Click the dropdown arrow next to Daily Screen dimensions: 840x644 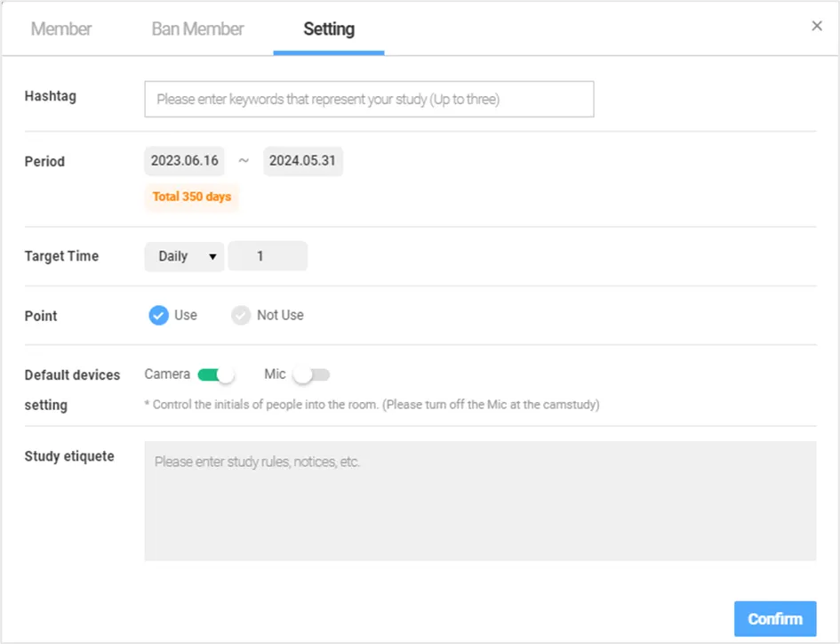[212, 257]
